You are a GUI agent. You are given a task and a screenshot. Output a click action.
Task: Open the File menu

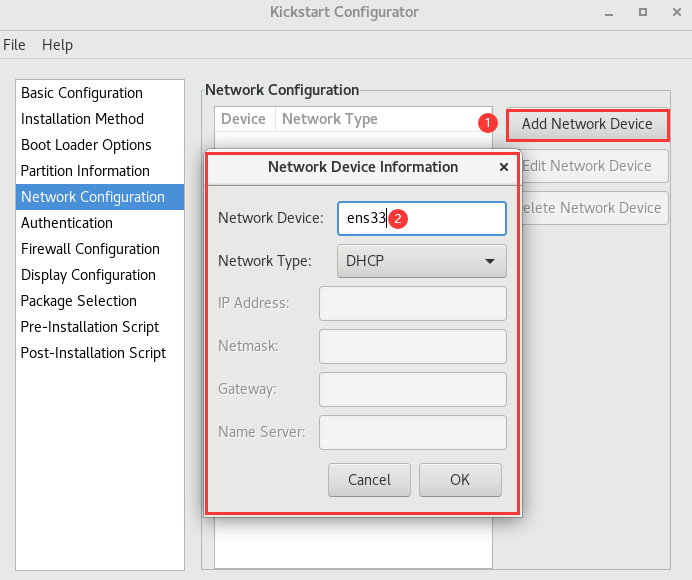14,45
